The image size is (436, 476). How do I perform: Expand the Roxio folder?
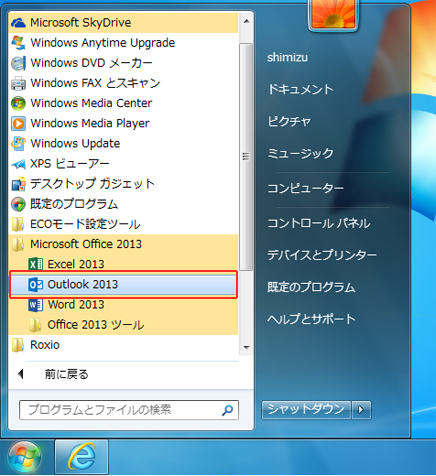click(123, 345)
